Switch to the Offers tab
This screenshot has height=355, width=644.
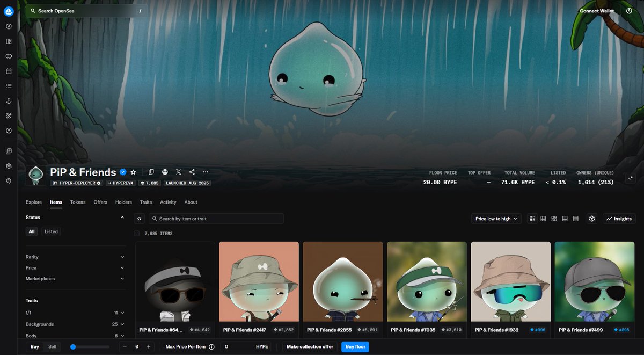pyautogui.click(x=100, y=202)
